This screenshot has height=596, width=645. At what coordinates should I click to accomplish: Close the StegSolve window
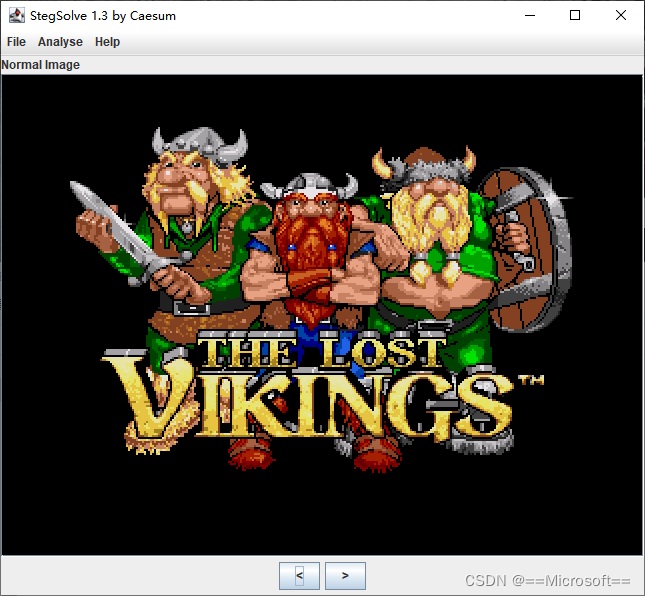621,16
